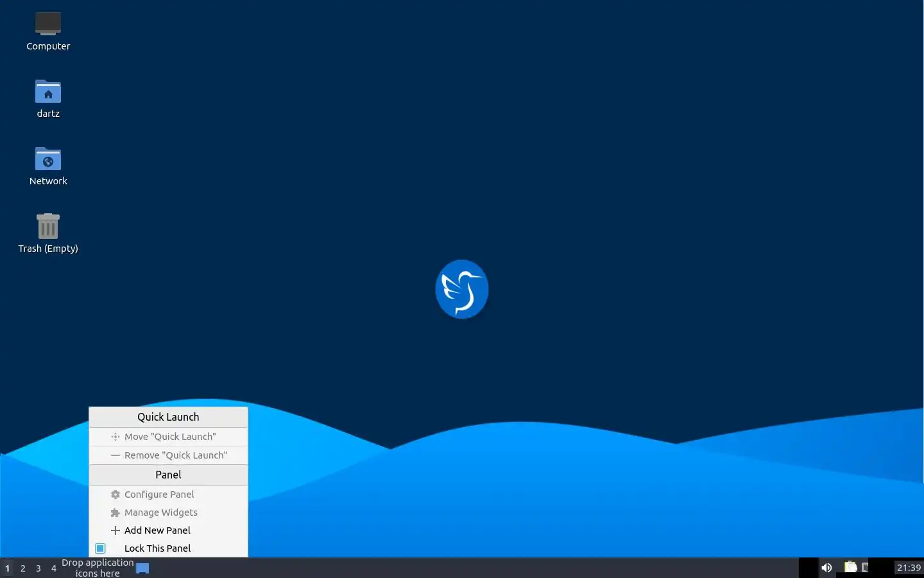Click the "Drop application icons here" quick launch area
924x578 pixels.
(x=98, y=568)
